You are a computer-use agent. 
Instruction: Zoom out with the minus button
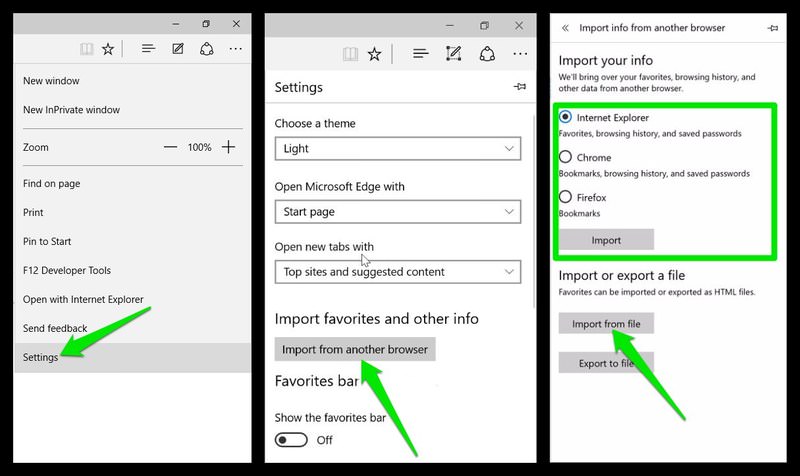[170, 147]
